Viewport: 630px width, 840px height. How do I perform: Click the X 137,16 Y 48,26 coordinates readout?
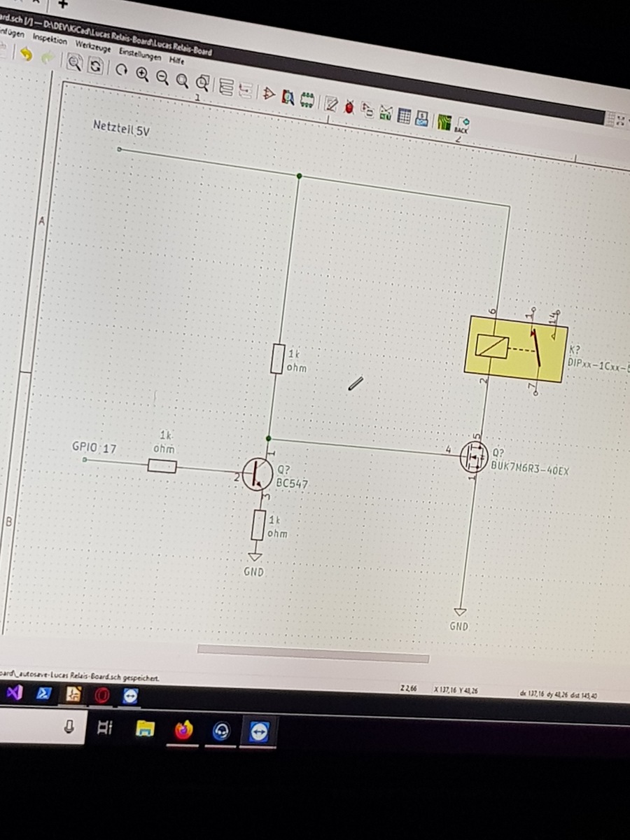click(x=456, y=691)
